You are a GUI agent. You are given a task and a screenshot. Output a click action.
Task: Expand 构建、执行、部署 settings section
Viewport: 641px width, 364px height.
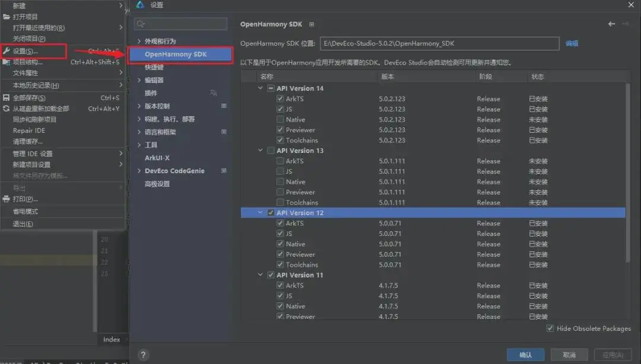tap(139, 119)
